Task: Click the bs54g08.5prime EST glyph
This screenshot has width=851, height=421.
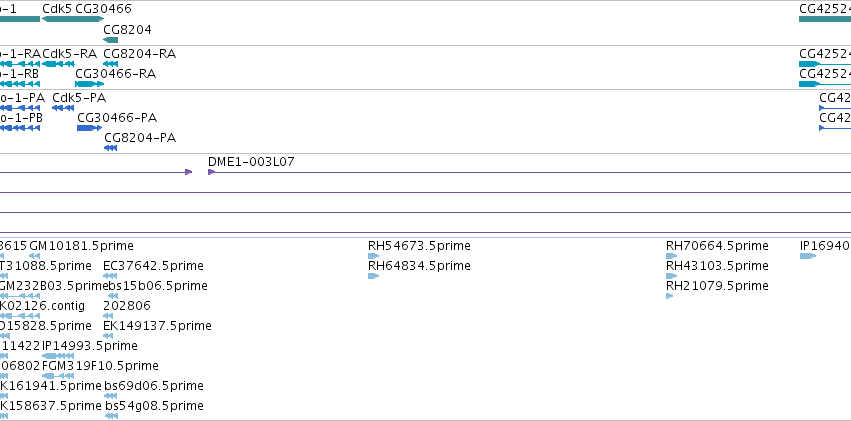Action: 109,416
